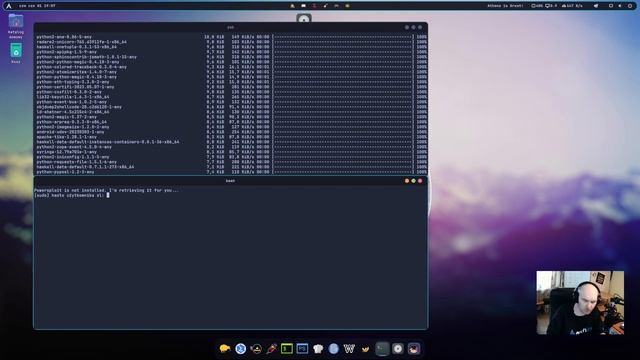The height and width of the screenshot is (360, 640).
Task: Open the Athena logo menu in top panel
Action: pyautogui.click(x=9, y=6)
